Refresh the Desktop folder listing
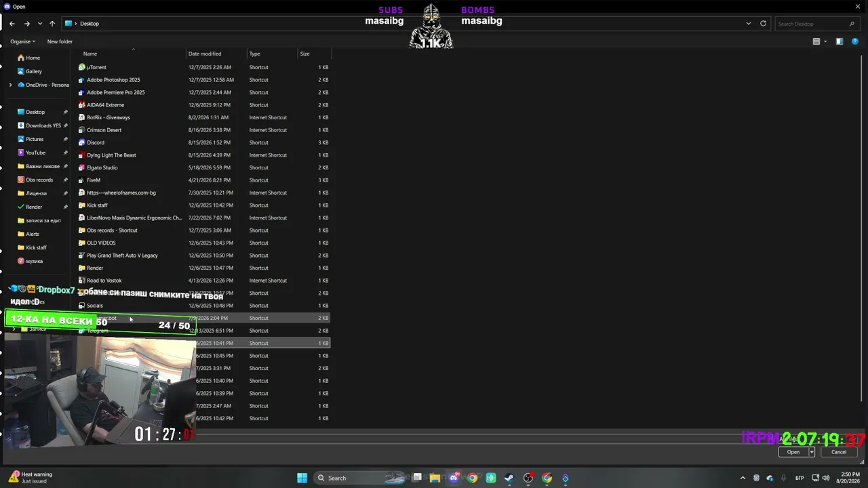Viewport: 868px width, 488px height. (763, 24)
